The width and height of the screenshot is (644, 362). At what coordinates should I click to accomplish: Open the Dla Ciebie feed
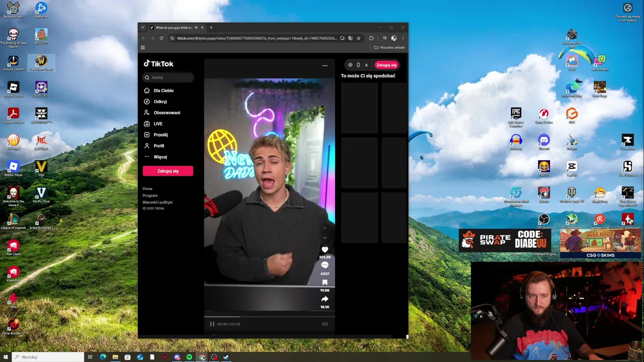[158, 90]
